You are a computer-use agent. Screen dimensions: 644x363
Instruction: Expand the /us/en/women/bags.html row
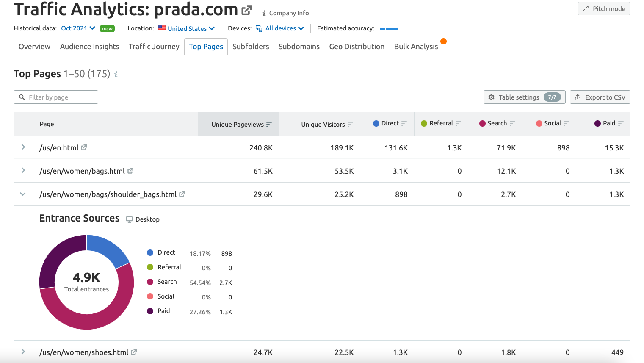23,170
